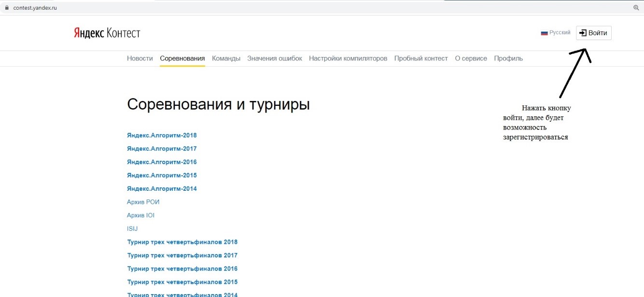Open the Архив РОИ link
The width and height of the screenshot is (644, 297).
(143, 202)
